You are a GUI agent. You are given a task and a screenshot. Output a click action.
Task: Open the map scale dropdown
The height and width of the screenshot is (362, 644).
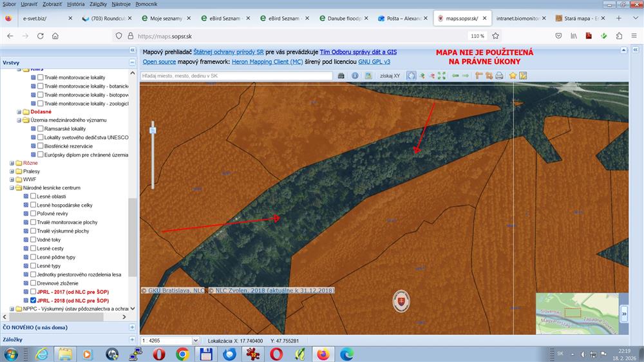[196, 340]
